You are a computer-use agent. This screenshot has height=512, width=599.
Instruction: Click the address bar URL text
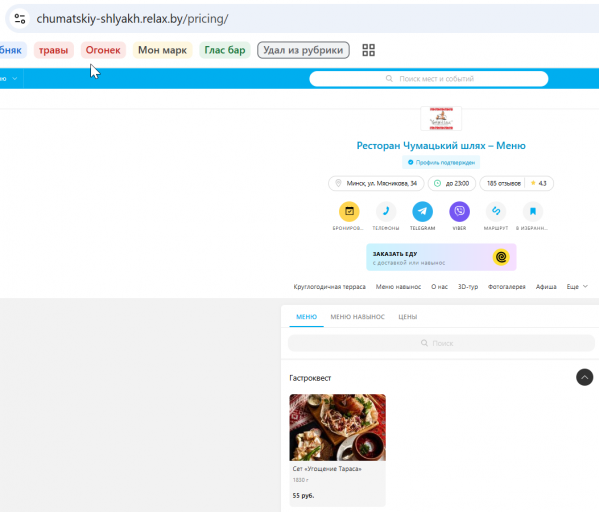[x=132, y=18]
